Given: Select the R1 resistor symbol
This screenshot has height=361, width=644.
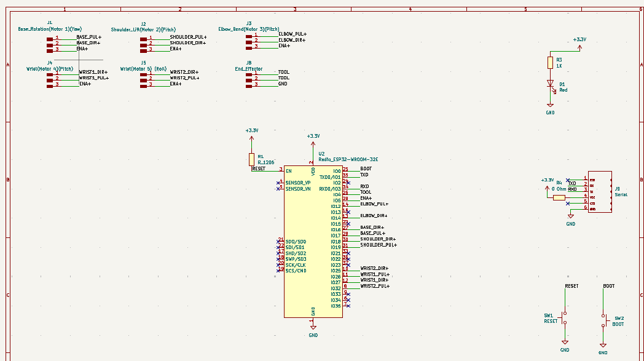Looking at the screenshot, I should [251, 159].
